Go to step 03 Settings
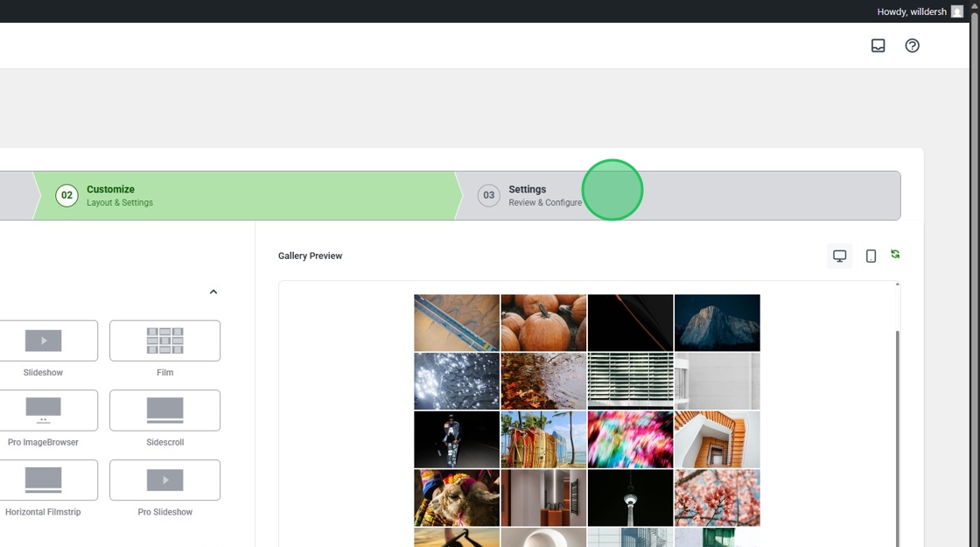 [x=678, y=195]
